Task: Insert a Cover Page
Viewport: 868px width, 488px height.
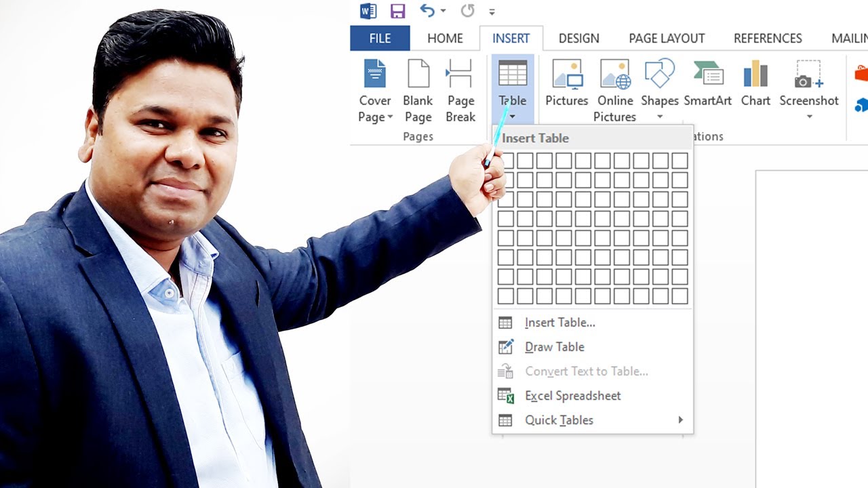Action: tap(374, 88)
